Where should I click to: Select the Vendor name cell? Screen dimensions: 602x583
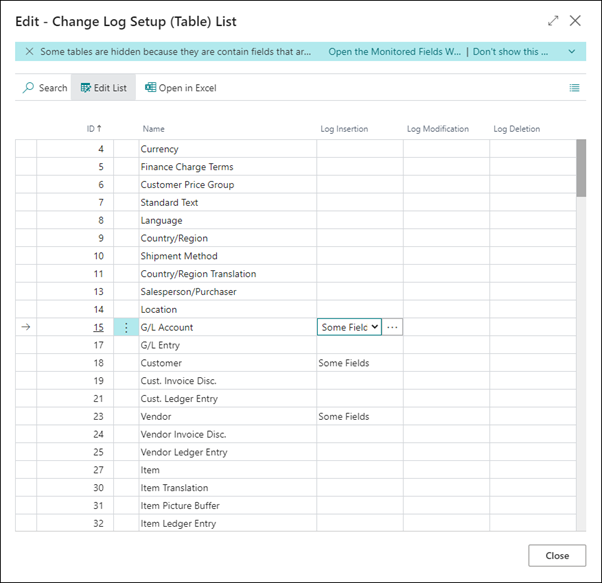[228, 417]
